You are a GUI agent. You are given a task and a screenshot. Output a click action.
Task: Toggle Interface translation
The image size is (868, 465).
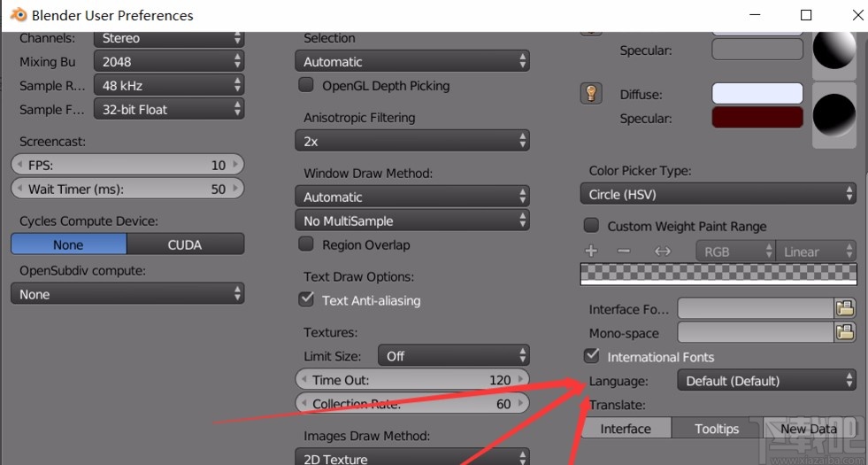(626, 429)
